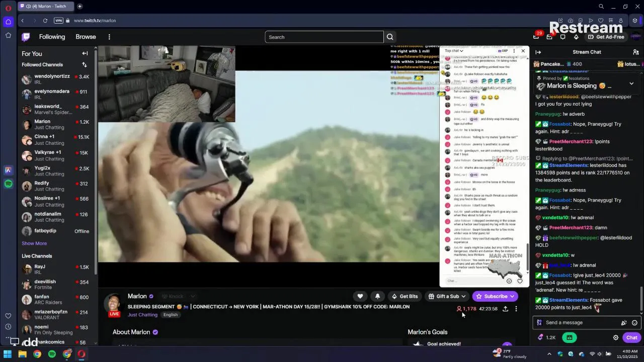Open the Gift a Sub dropdown
The image size is (644, 362).
[447, 296]
